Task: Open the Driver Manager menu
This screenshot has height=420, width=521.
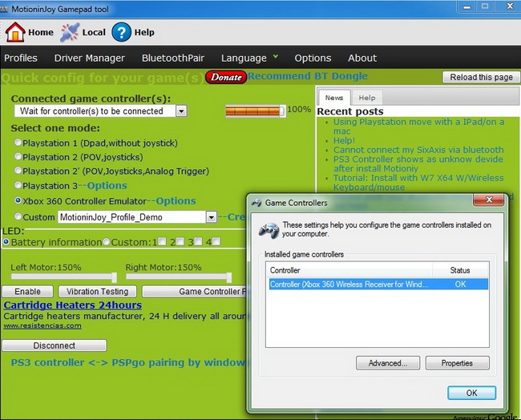Action: click(89, 58)
